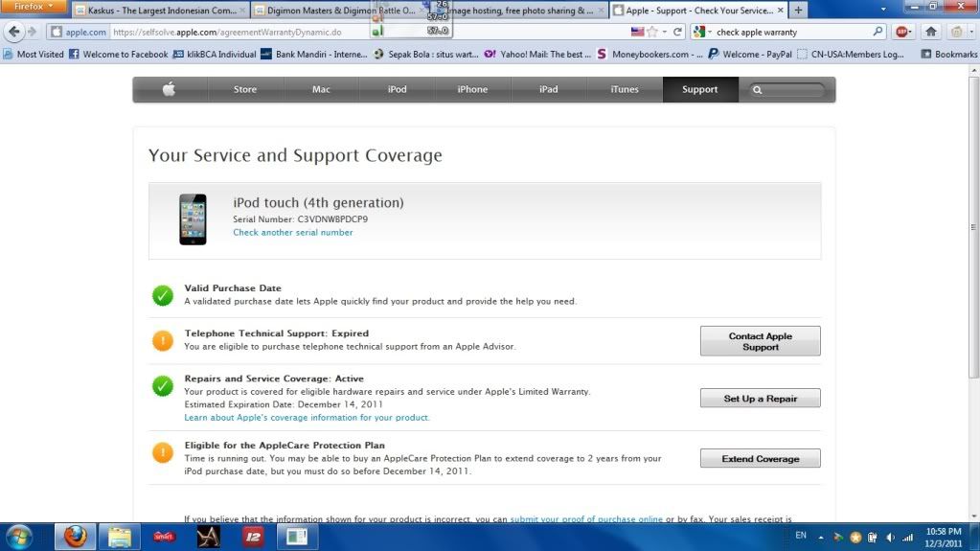Open the Bookmarks menu button
Image resolution: width=980 pixels, height=551 pixels.
(948, 55)
